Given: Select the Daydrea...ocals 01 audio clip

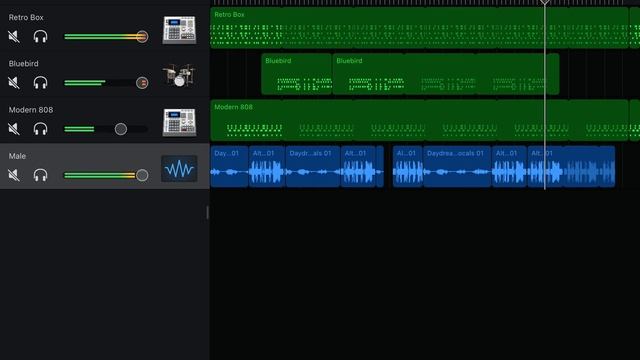Looking at the screenshot, I should click(457, 167).
